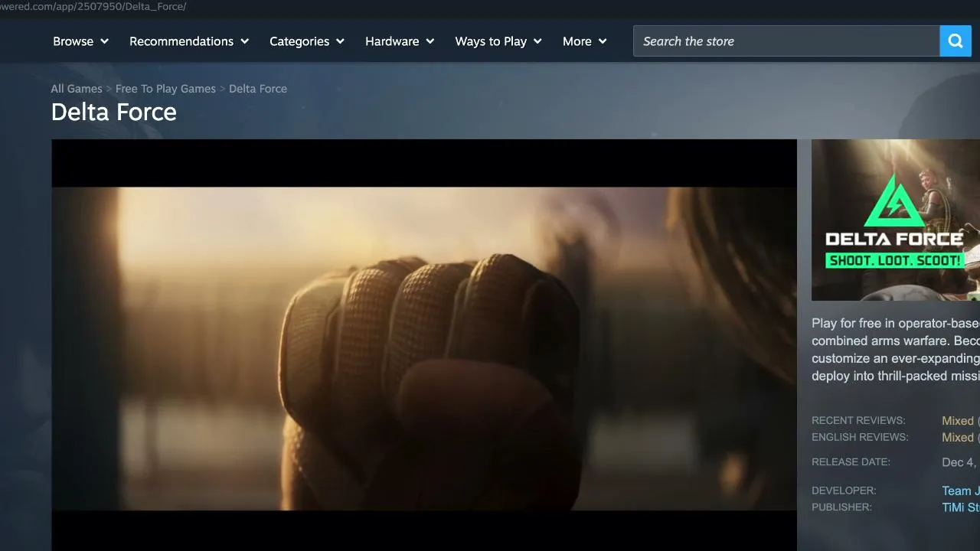
Task: Click the trailer video showing gloved fist
Action: [x=424, y=345]
